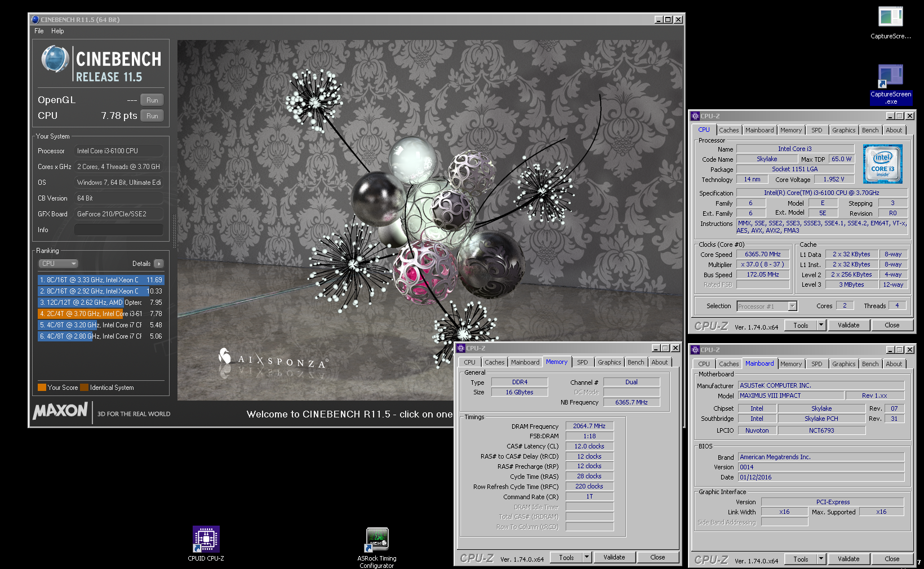The width and height of the screenshot is (924, 569).
Task: Click Validate in the CPU-Z Memory window
Action: click(x=614, y=557)
